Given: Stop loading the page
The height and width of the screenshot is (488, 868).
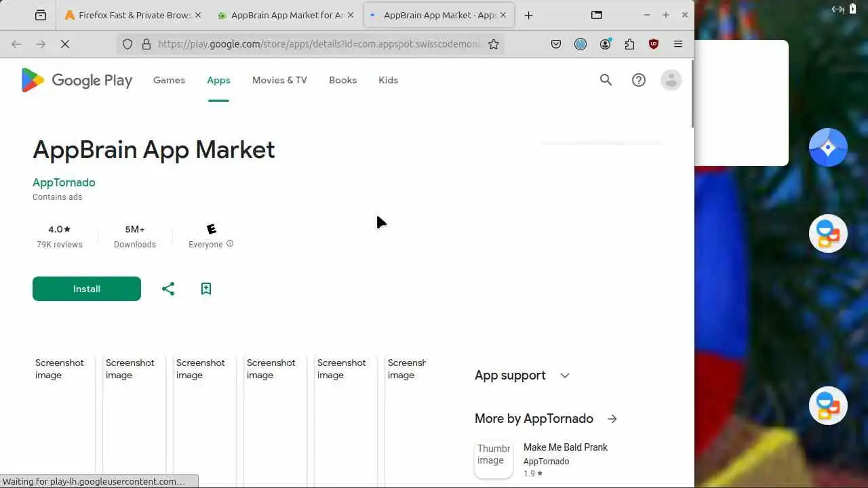Looking at the screenshot, I should (x=65, y=44).
